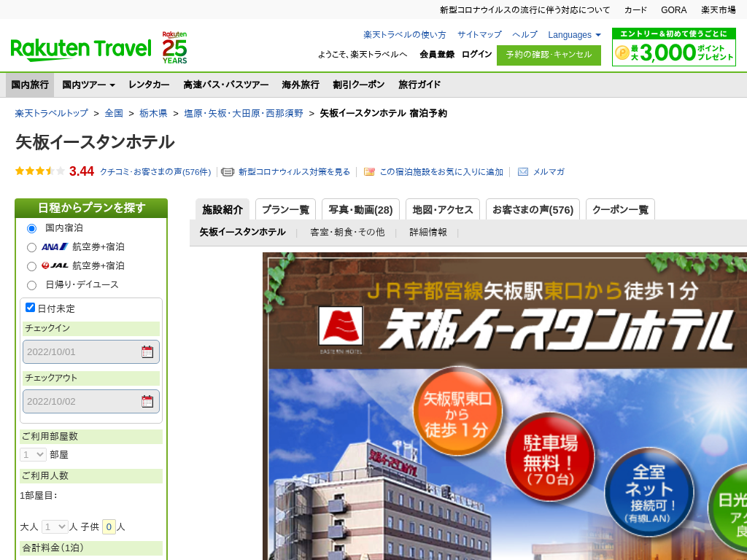Click the Rakuten 25 Years anniversary badge
The height and width of the screenshot is (560, 747).
[175, 47]
